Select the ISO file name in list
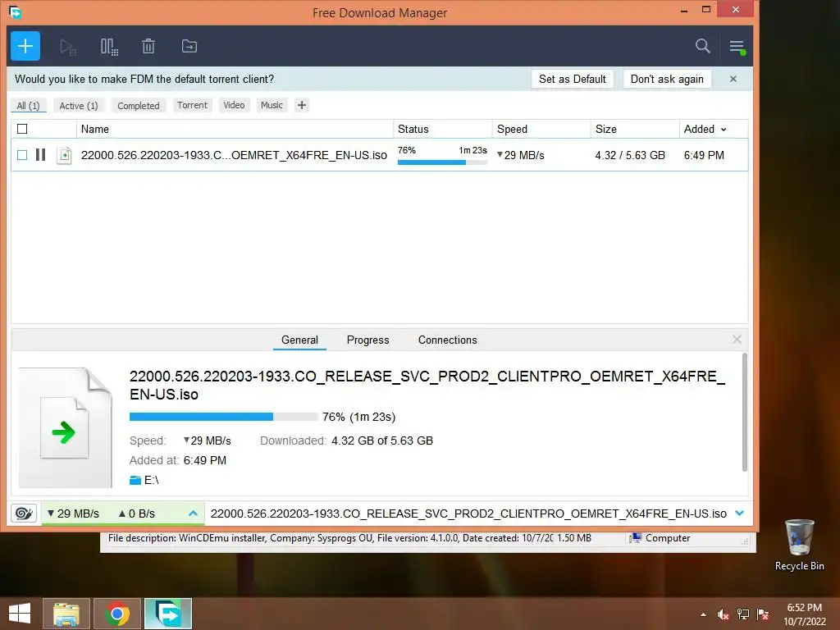This screenshot has width=840, height=630. tap(234, 155)
